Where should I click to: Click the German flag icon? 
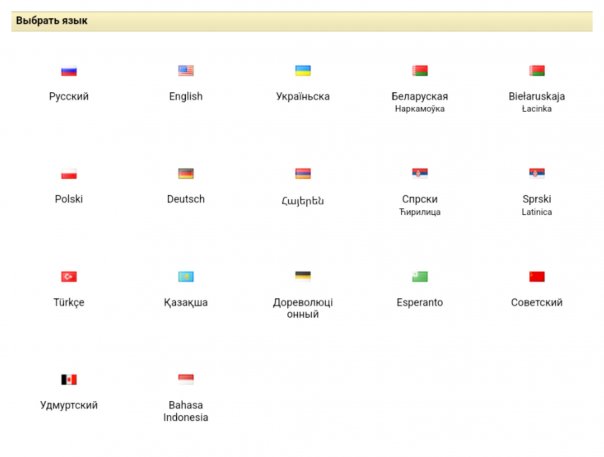186,173
